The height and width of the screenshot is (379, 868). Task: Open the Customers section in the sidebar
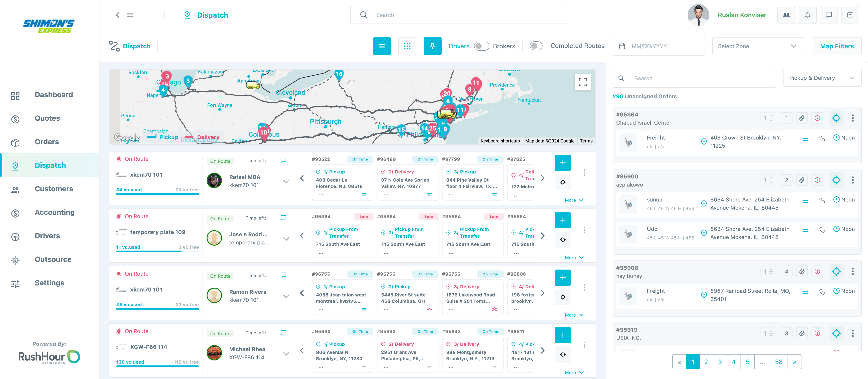(x=54, y=189)
